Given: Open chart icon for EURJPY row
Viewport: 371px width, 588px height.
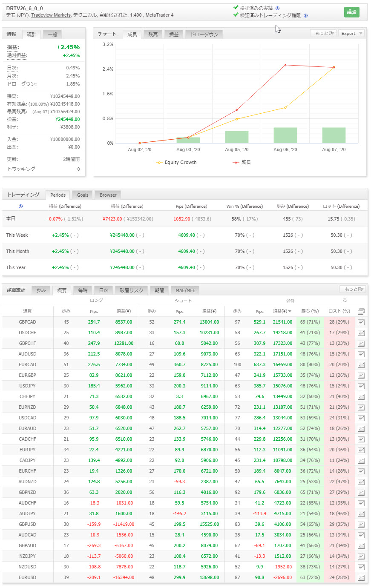Looking at the screenshot, I should [361, 450].
